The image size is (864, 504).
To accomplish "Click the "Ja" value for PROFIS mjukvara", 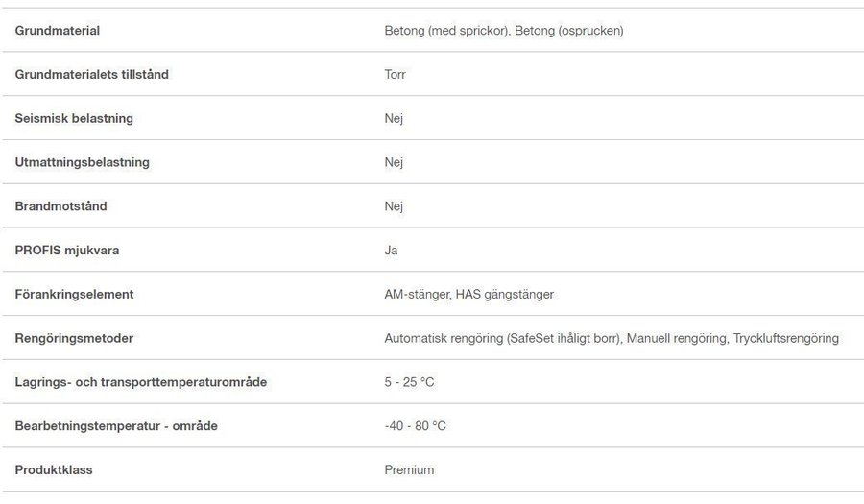I will [391, 251].
